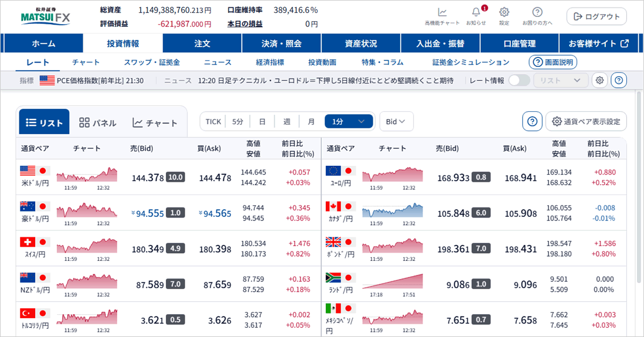
Task: Open the 注文 main menu
Action: coord(202,43)
